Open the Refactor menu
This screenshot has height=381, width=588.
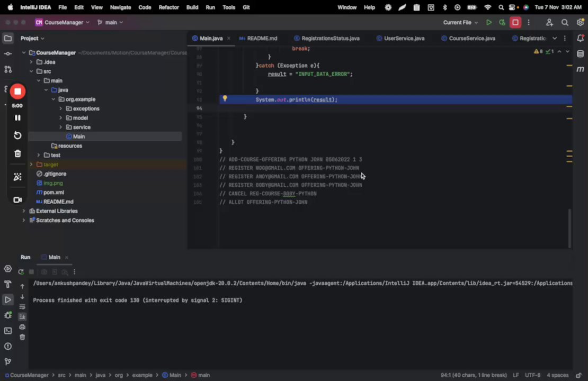tap(168, 7)
